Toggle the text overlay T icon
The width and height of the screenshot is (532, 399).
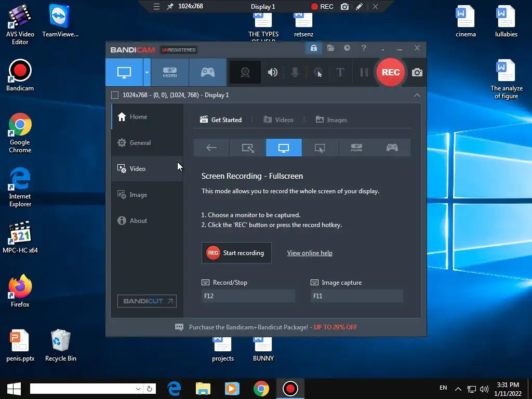coord(340,72)
